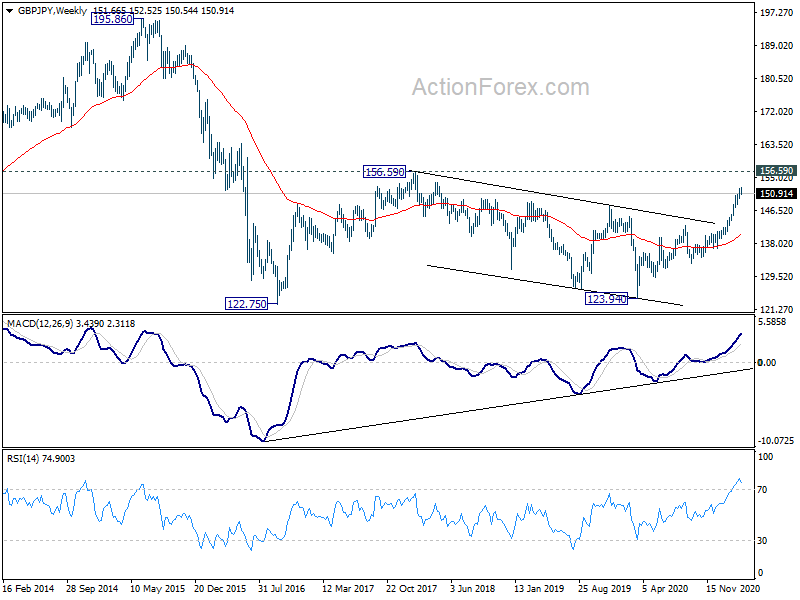This screenshot has width=800, height=600.
Task: Click the GBPJPY,Weekly chart title
Action: tap(52, 11)
